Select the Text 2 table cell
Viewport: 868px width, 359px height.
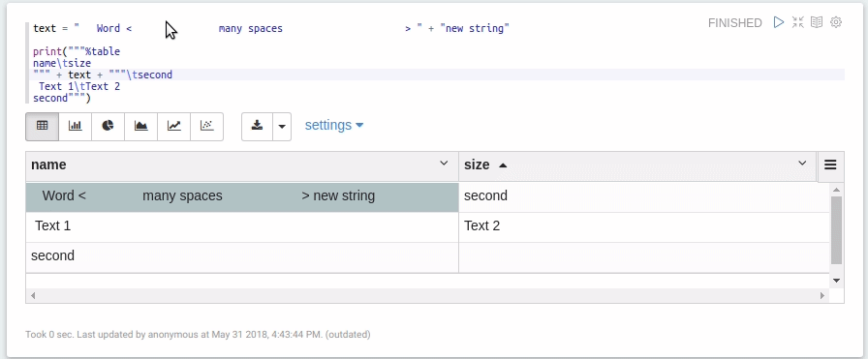(x=644, y=225)
